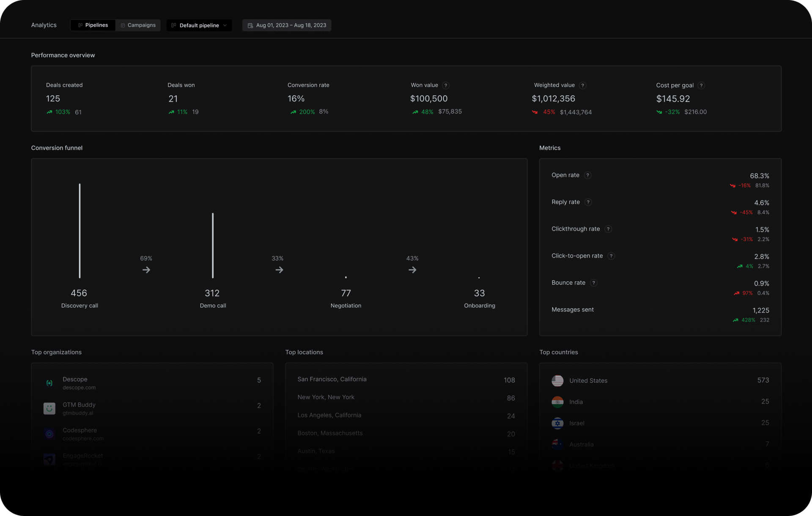Click the EngageRocket organization logo
812x516 pixels.
(x=49, y=459)
